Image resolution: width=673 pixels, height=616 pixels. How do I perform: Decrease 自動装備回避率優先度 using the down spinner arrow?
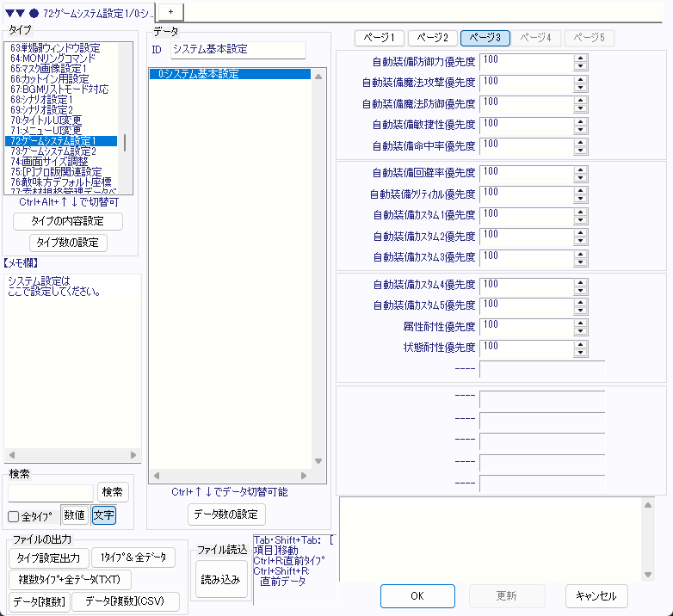[x=580, y=176]
